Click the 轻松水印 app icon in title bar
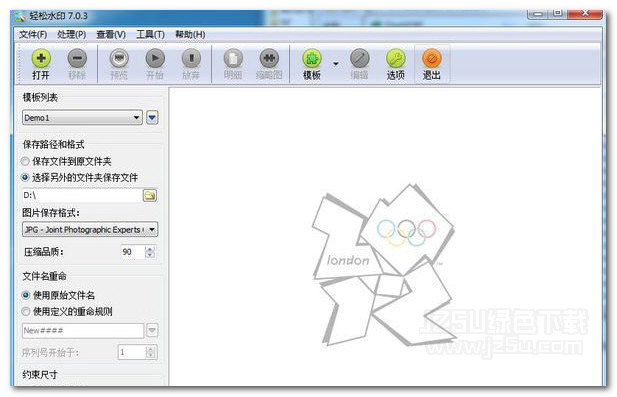617x397 pixels. 19,17
